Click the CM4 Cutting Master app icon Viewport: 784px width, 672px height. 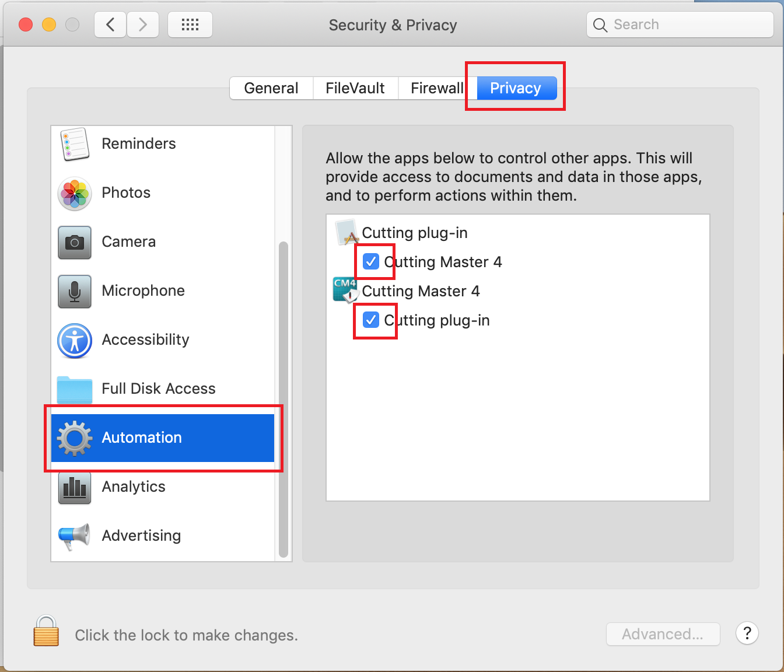pyautogui.click(x=345, y=290)
